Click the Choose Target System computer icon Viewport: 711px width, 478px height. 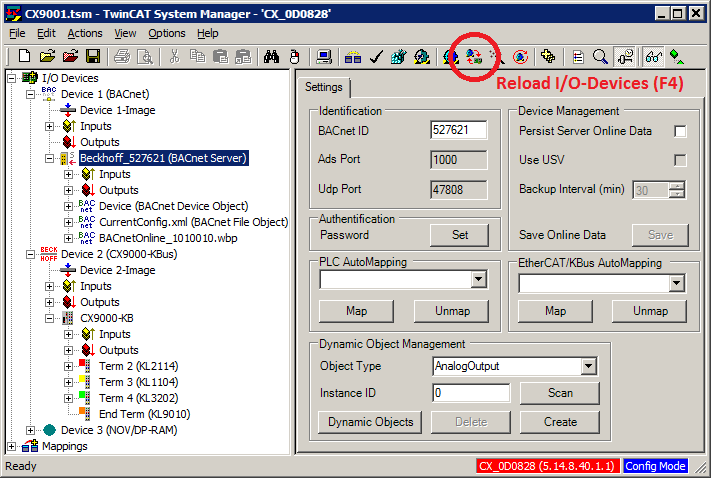tap(324, 57)
